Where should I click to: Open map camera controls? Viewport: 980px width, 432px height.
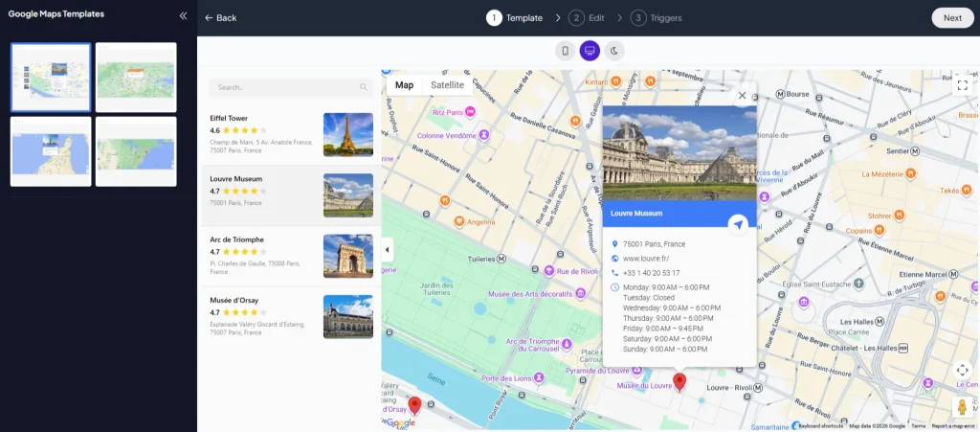coord(963,370)
